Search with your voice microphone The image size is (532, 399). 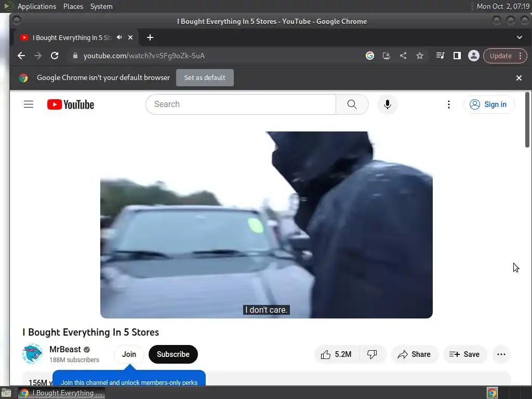point(388,104)
